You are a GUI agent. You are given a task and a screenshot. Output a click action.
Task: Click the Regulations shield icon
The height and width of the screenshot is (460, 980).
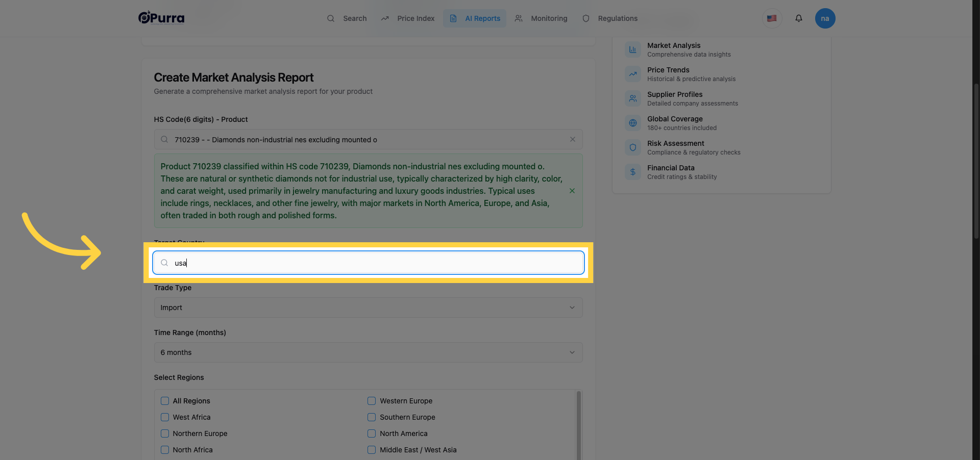point(586,18)
